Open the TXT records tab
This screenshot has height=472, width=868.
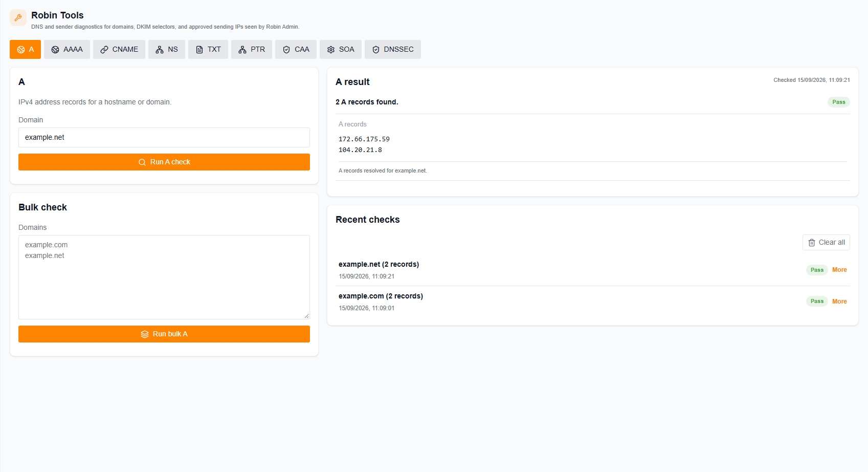pos(208,49)
